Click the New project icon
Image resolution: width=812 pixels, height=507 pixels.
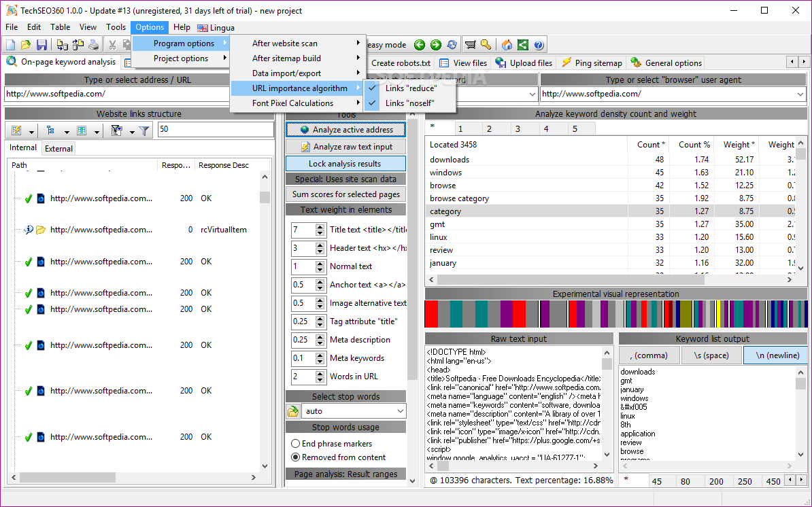[10, 45]
